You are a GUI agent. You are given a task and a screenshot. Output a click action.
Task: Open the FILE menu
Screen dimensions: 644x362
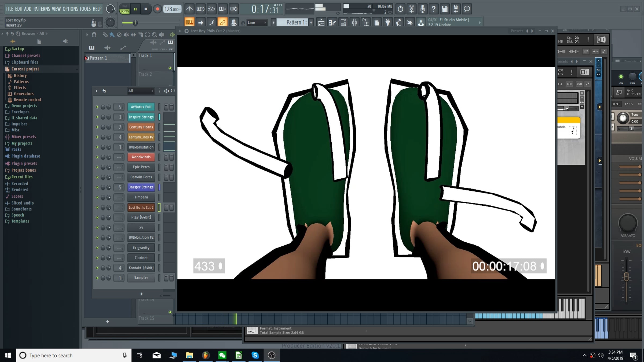10,9
